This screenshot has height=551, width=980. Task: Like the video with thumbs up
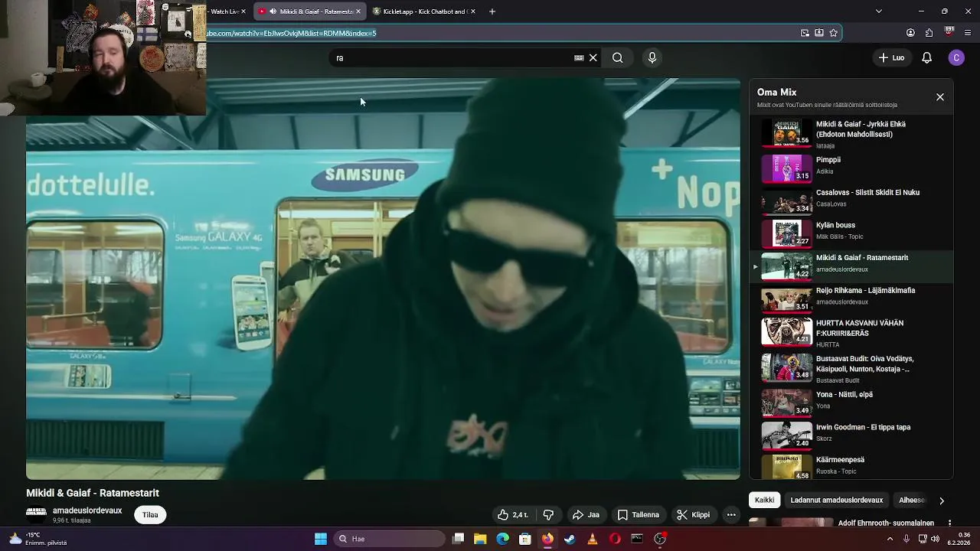click(513, 515)
